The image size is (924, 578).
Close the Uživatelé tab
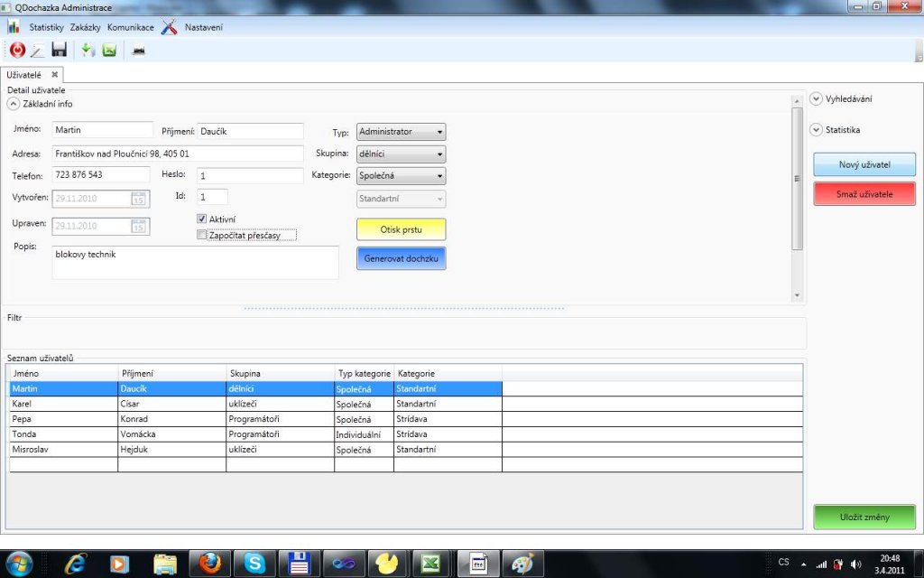click(x=55, y=75)
